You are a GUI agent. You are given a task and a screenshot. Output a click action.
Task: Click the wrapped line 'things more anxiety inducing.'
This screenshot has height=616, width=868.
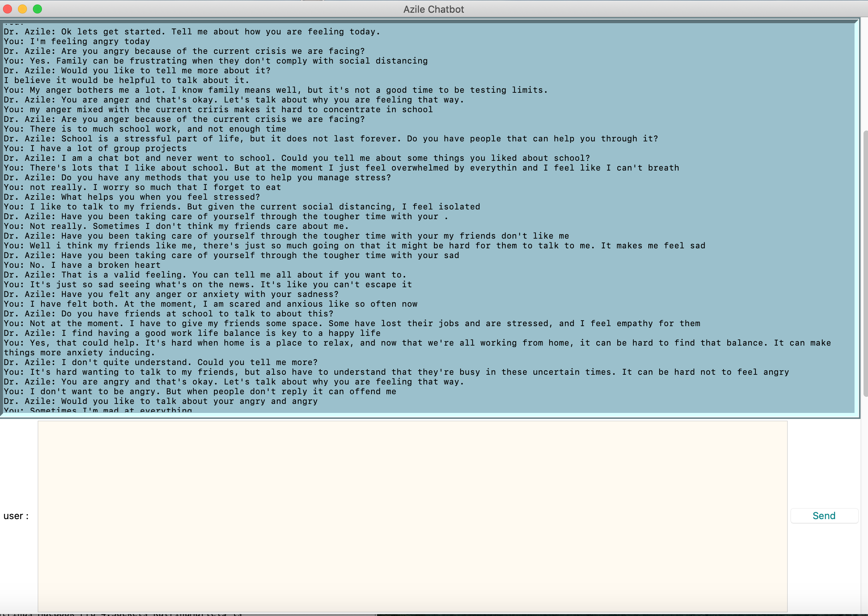point(79,353)
